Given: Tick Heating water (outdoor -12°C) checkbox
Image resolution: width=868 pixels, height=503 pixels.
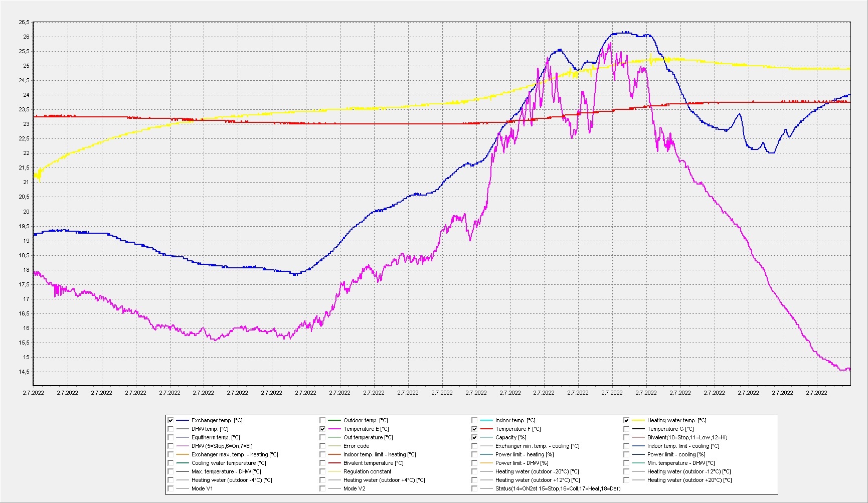Looking at the screenshot, I should [x=626, y=471].
